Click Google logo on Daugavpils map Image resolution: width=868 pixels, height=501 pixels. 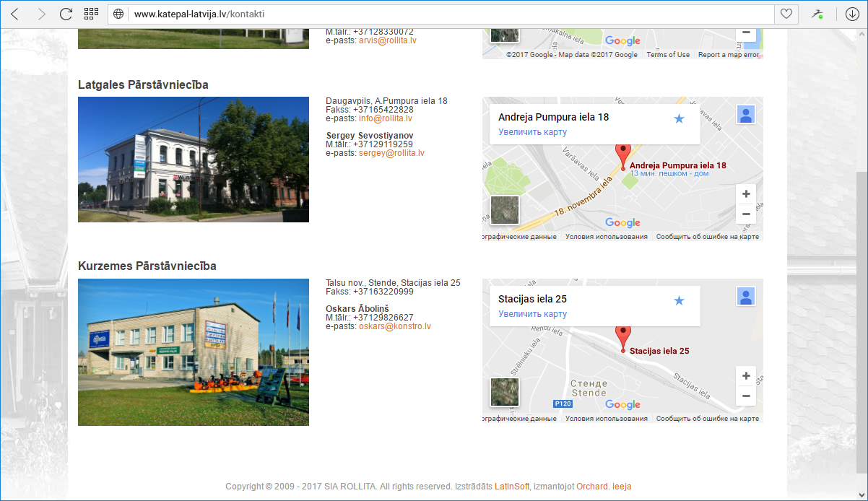tap(622, 223)
